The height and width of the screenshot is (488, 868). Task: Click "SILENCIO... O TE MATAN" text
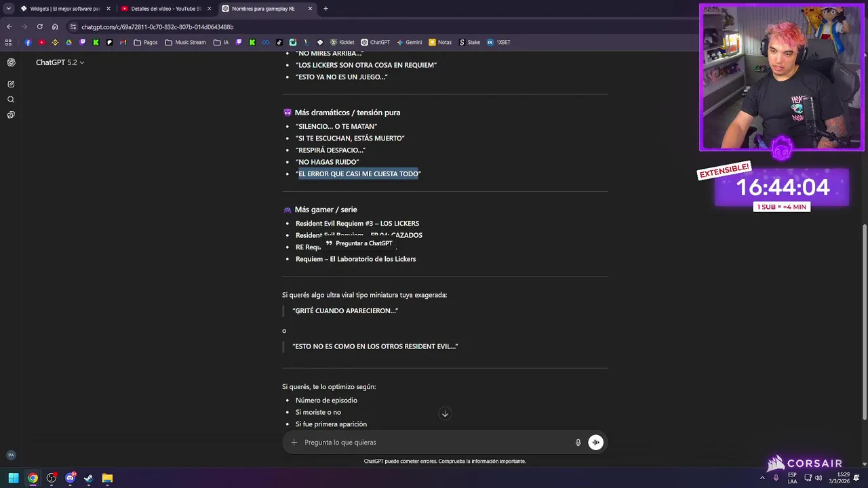click(336, 127)
